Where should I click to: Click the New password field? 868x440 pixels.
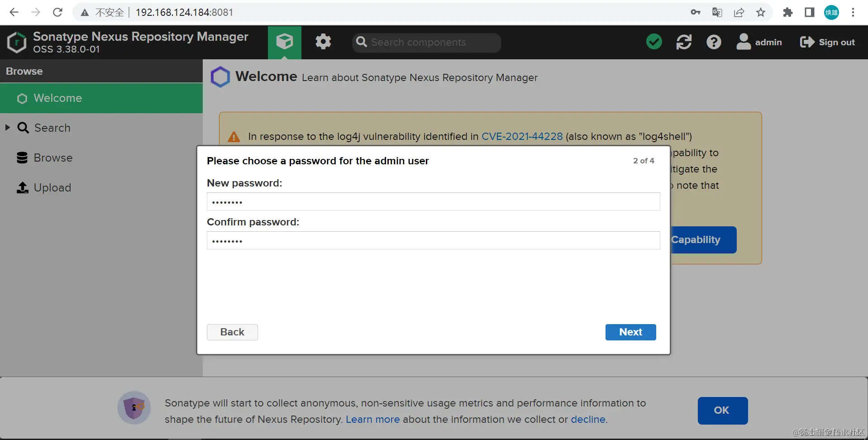tap(434, 201)
